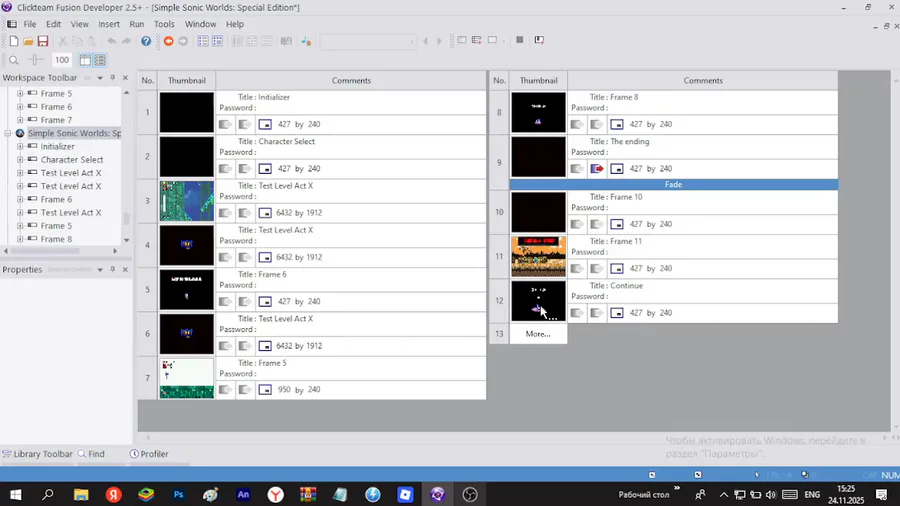Viewport: 900px width, 506px height.
Task: Expand the Initializer tree node
Action: click(x=20, y=146)
